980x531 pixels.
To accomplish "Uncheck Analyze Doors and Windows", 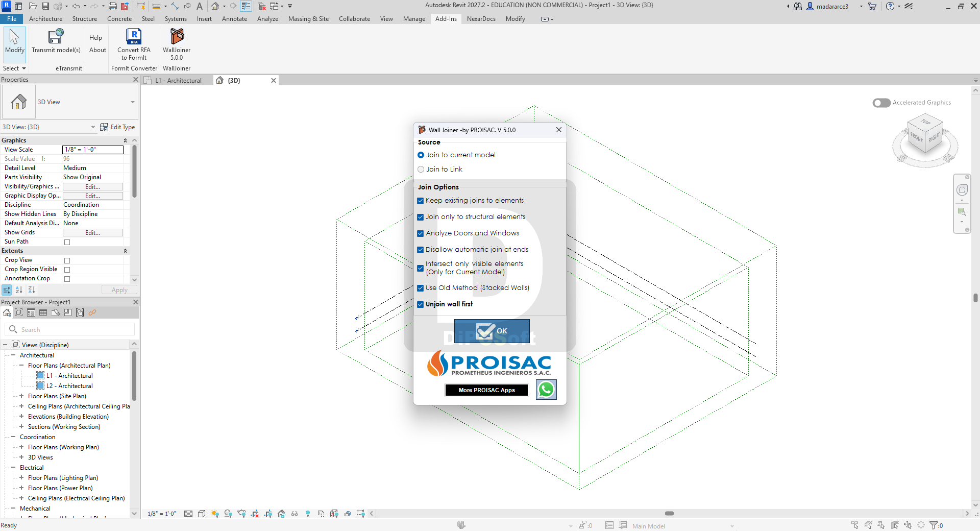I will [x=421, y=233].
